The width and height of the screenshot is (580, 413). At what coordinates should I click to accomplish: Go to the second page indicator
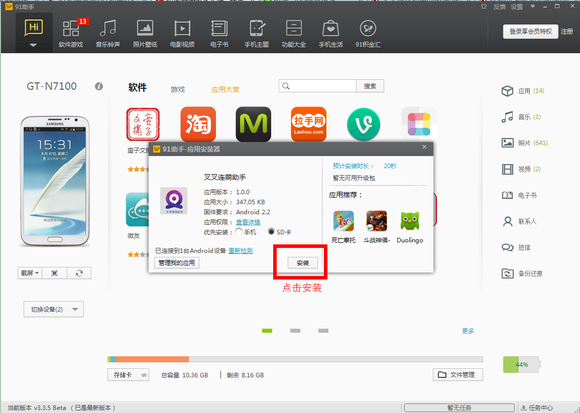pos(295,331)
